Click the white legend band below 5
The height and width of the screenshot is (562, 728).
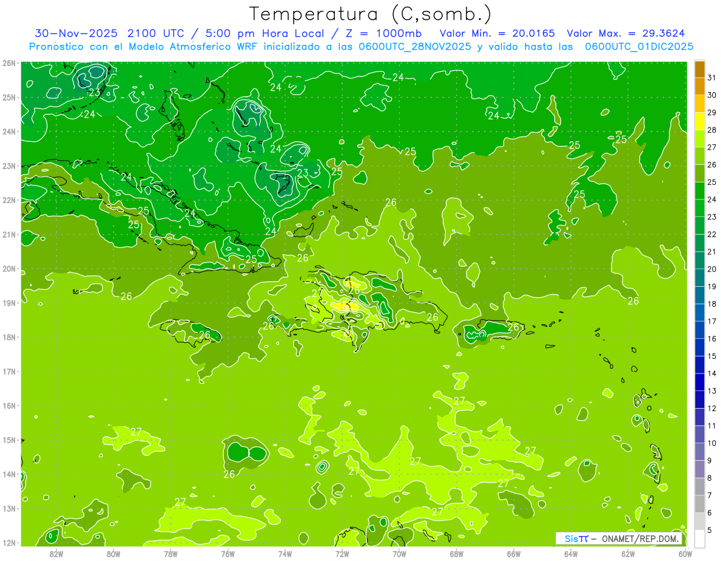click(x=699, y=538)
